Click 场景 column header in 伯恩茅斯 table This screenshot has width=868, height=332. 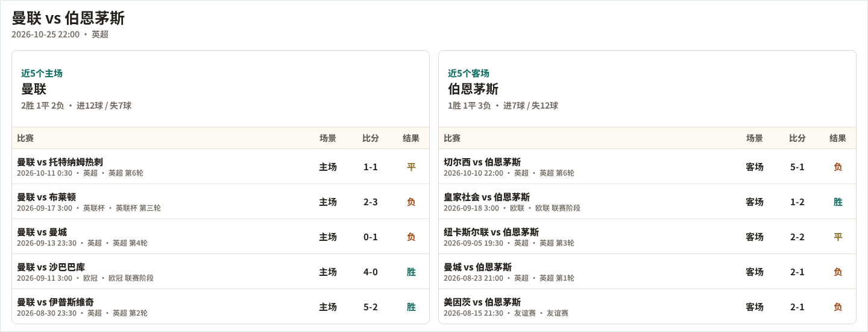[x=755, y=138]
